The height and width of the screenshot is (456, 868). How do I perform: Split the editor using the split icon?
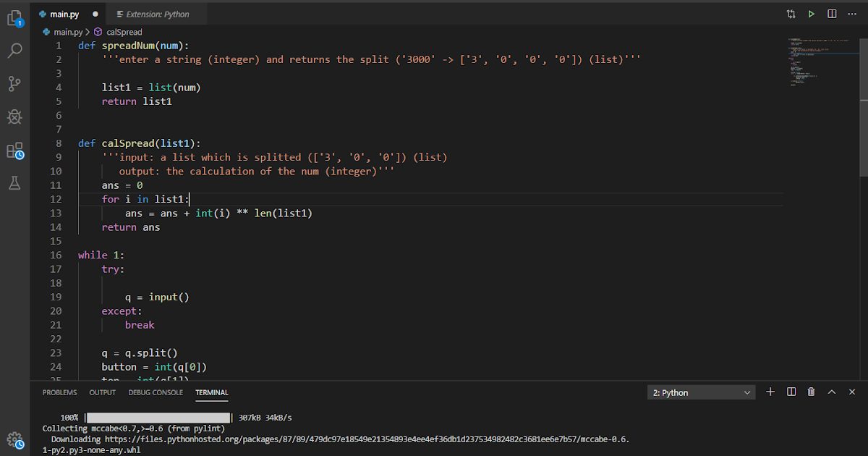pos(831,13)
